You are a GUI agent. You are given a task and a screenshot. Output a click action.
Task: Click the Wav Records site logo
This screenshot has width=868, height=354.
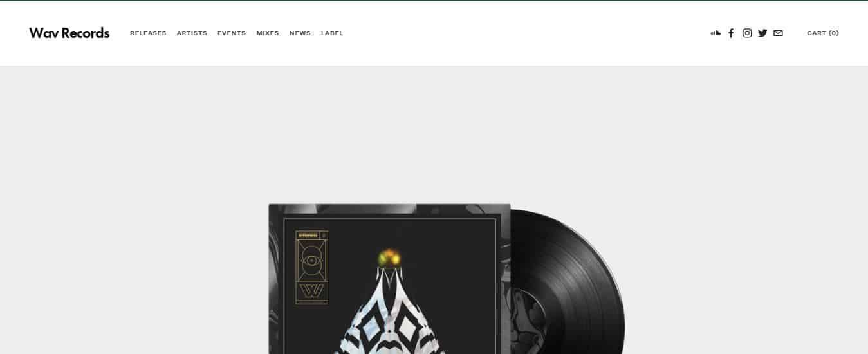tap(69, 33)
